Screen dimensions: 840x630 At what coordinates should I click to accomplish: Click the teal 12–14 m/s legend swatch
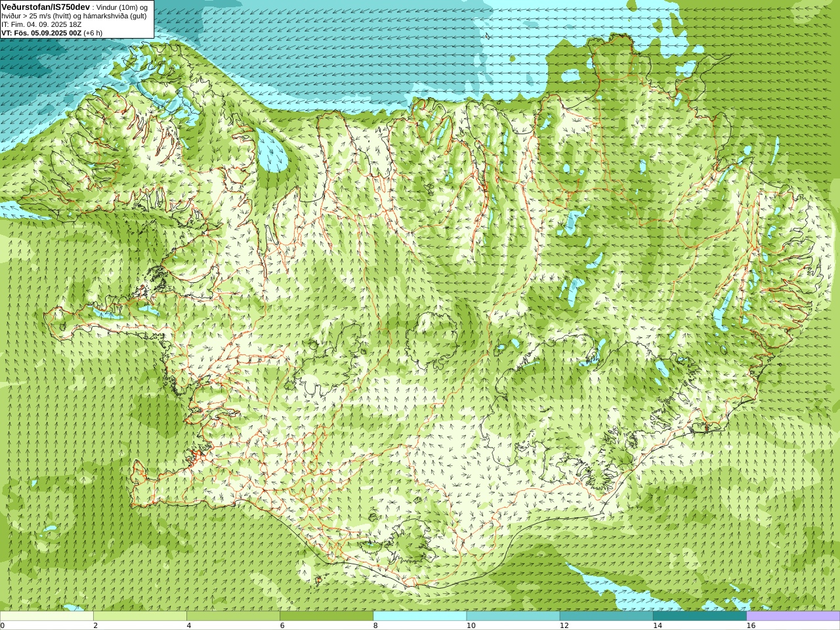[606, 616]
